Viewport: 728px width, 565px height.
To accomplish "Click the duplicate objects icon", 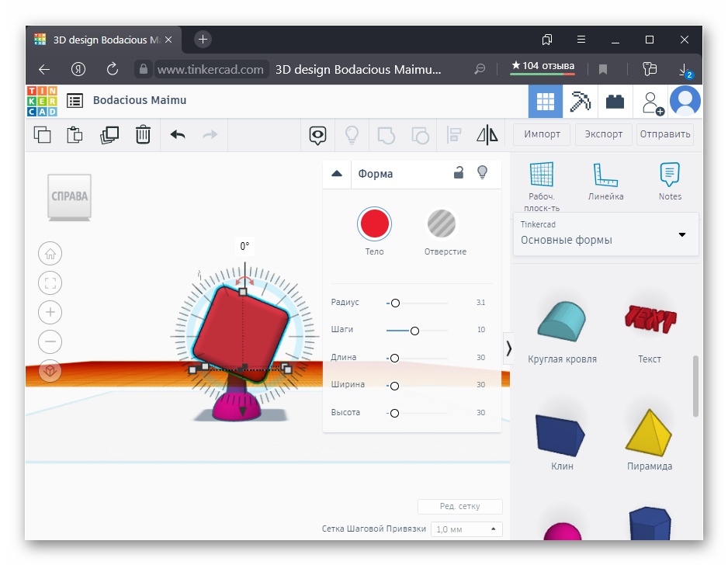I will tap(109, 134).
